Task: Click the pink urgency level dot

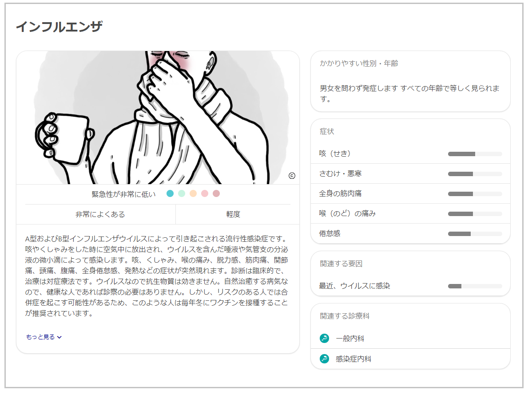Action: coord(205,193)
